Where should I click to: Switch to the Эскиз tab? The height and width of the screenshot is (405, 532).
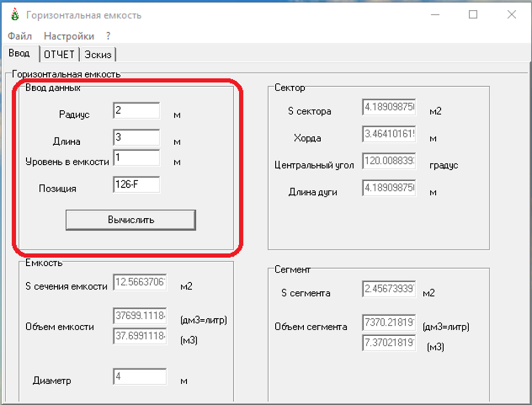[x=98, y=55]
